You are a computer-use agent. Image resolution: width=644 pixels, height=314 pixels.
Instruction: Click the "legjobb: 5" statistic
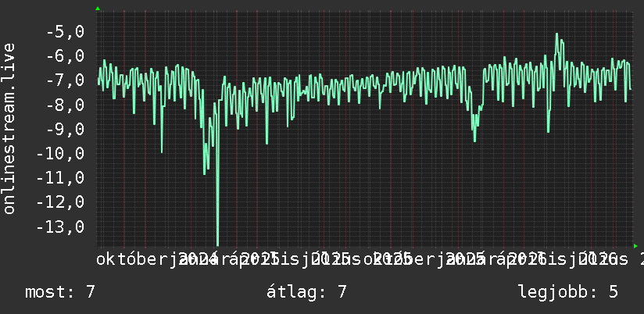(568, 292)
